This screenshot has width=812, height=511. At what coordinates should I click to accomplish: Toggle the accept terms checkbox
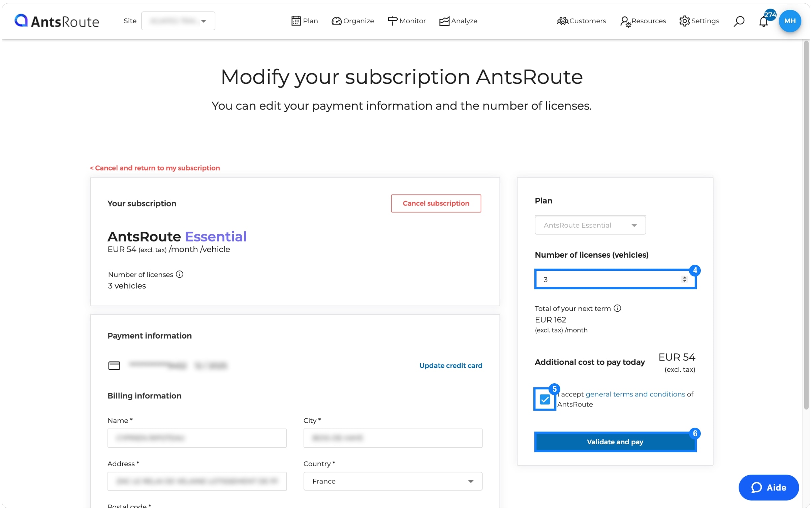coord(544,399)
